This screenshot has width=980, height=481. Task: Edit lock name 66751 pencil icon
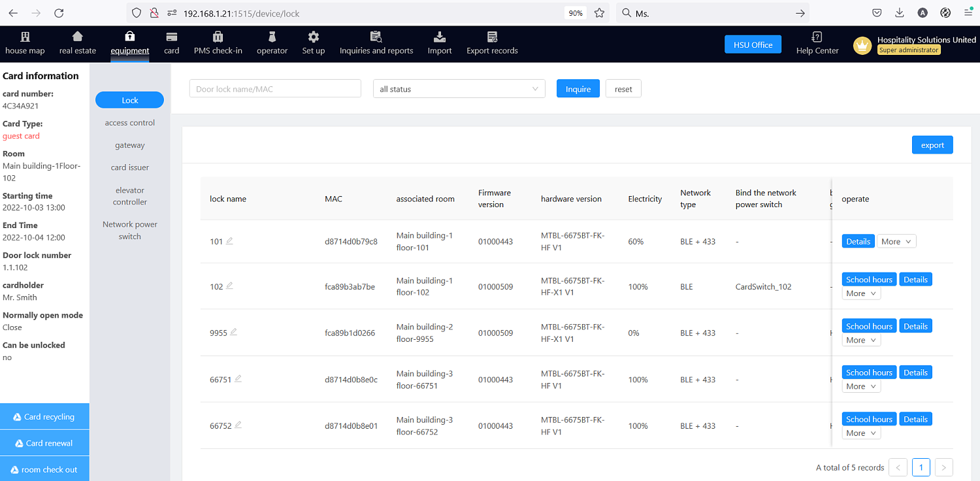pyautogui.click(x=238, y=378)
